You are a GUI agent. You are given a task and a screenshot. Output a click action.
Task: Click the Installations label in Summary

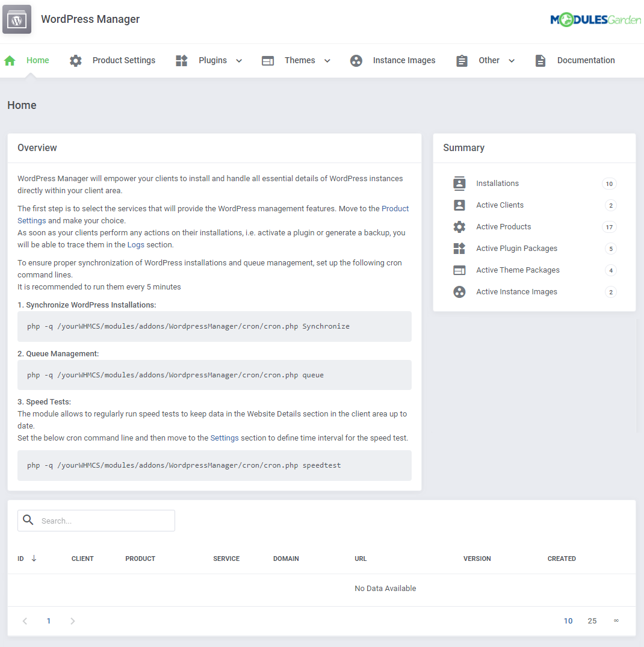[498, 183]
